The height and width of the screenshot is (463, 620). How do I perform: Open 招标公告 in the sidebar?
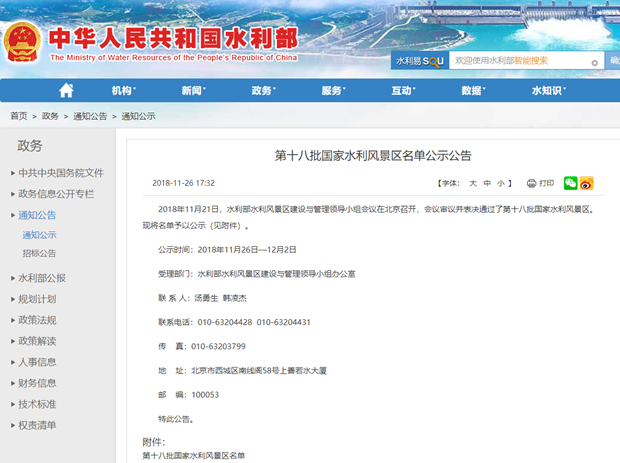tap(40, 254)
